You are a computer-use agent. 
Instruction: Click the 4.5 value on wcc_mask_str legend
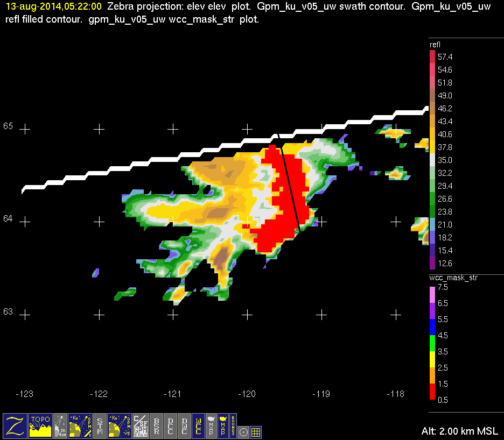tap(443, 335)
